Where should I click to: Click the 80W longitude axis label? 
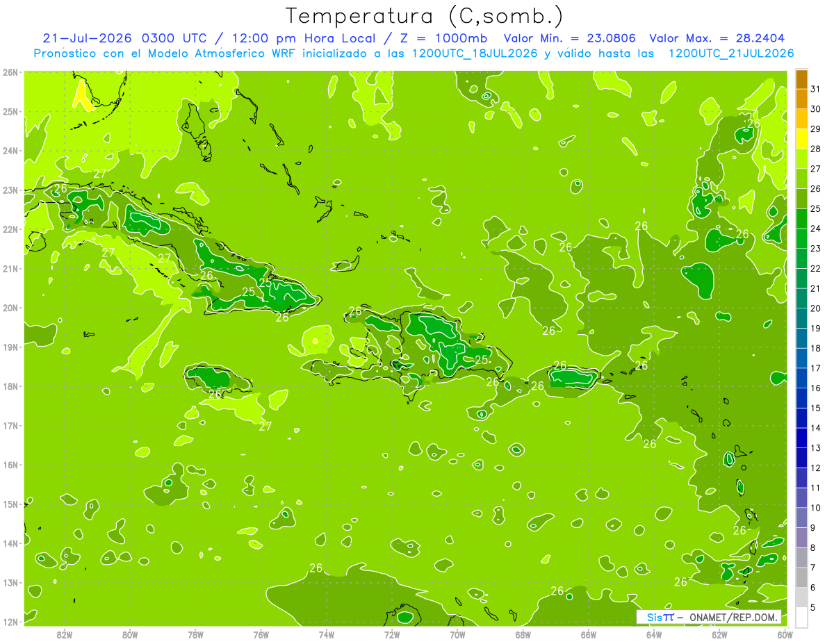pos(130,634)
